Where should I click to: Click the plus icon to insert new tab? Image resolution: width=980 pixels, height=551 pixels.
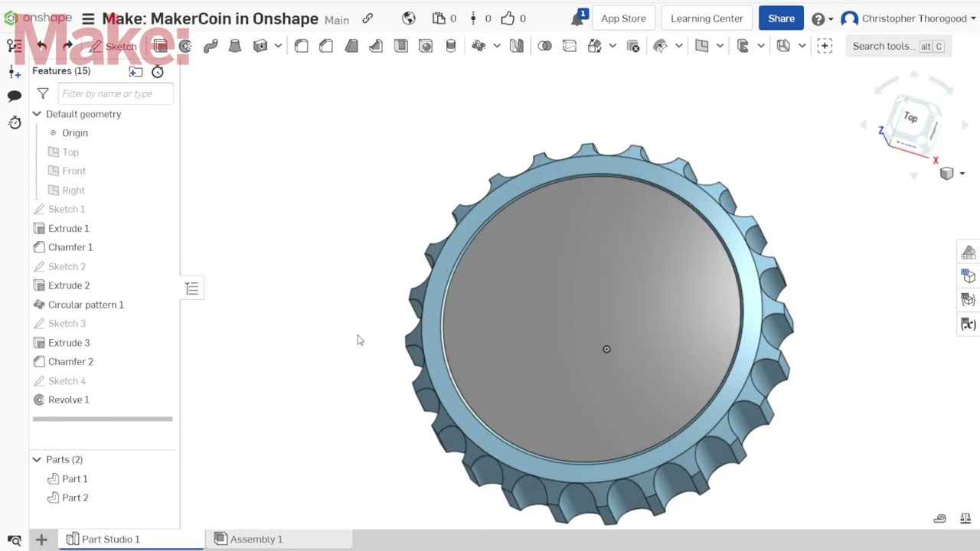point(41,540)
